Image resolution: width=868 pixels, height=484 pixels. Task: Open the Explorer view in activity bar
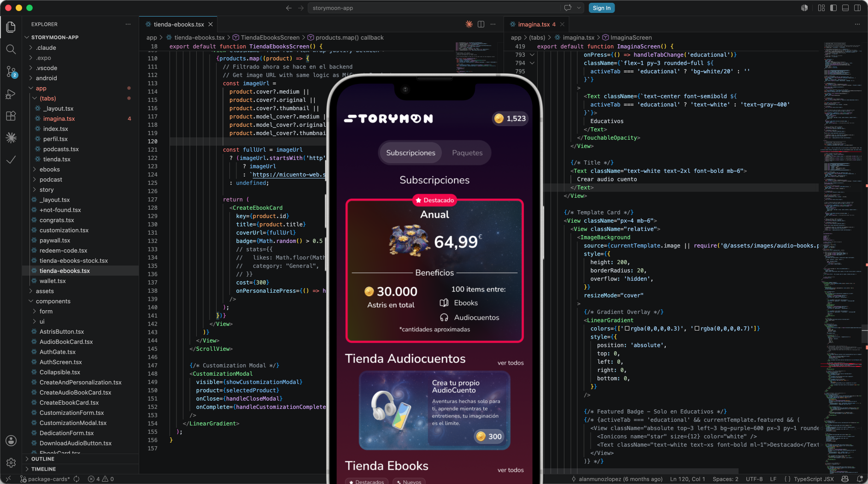click(11, 27)
